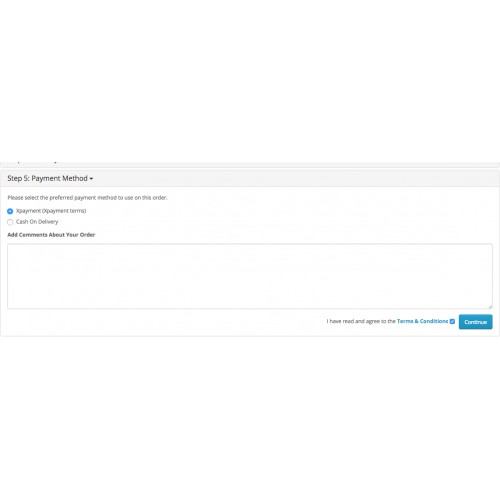Click the blank white area above the checkout panels
The width and height of the screenshot is (500, 500).
coord(250,80)
